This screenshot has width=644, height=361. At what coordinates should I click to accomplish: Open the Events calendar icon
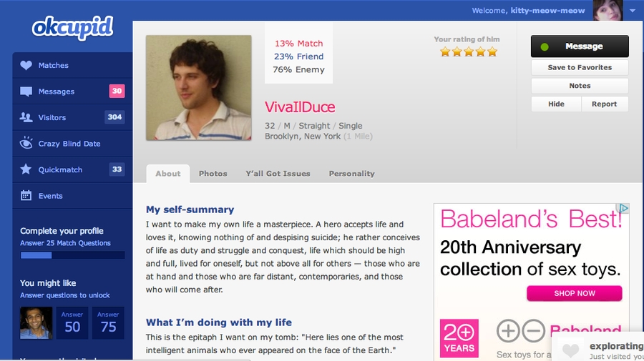[26, 195]
